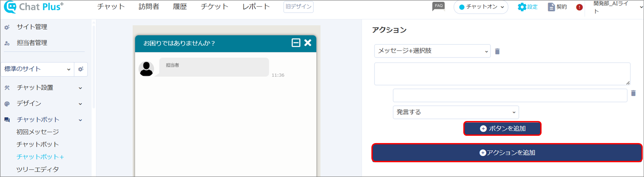Screen dimensions: 644x177
Task: Click the 担当者管理 people icon
Action: (7, 43)
